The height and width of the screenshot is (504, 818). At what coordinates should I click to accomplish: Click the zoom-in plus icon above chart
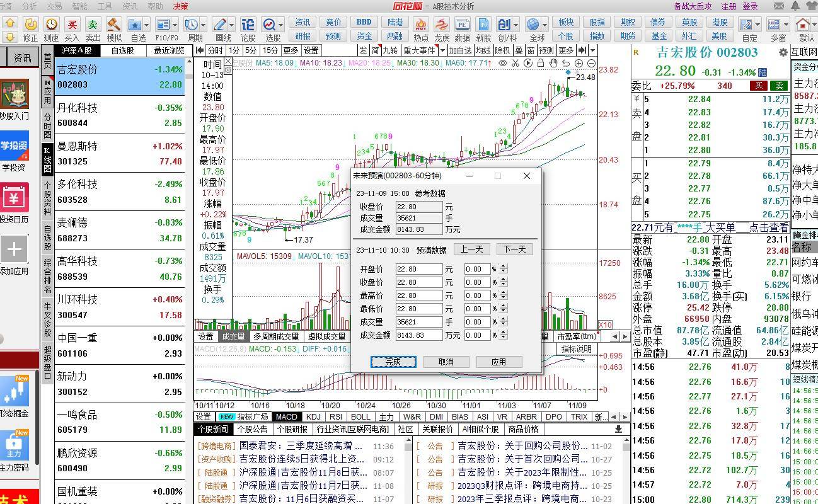(579, 63)
